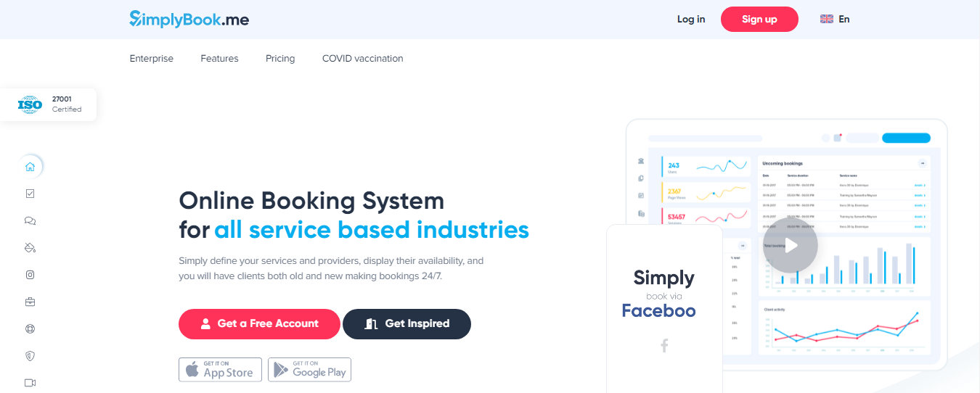Click the UK flag language icon
The image size is (980, 393).
pyautogui.click(x=827, y=20)
